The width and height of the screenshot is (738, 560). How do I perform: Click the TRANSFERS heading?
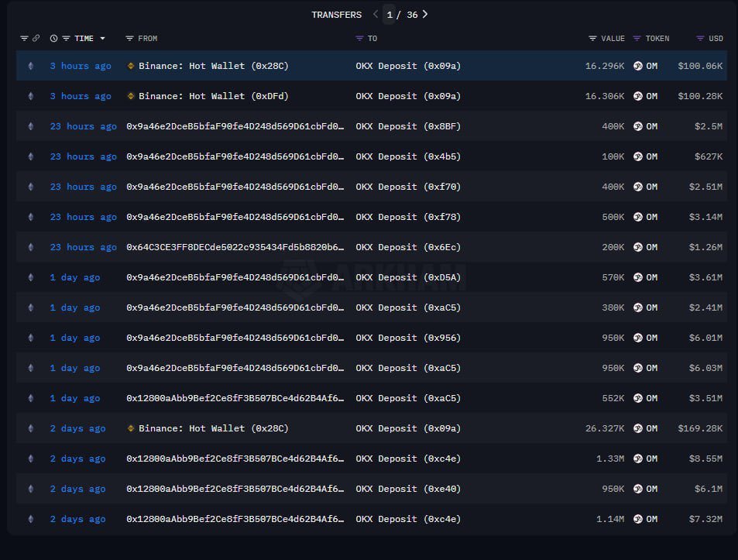(x=337, y=15)
